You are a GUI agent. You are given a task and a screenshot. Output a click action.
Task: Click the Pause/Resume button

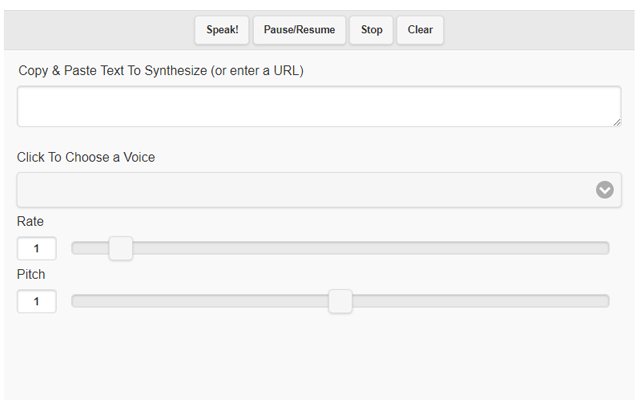pos(299,30)
